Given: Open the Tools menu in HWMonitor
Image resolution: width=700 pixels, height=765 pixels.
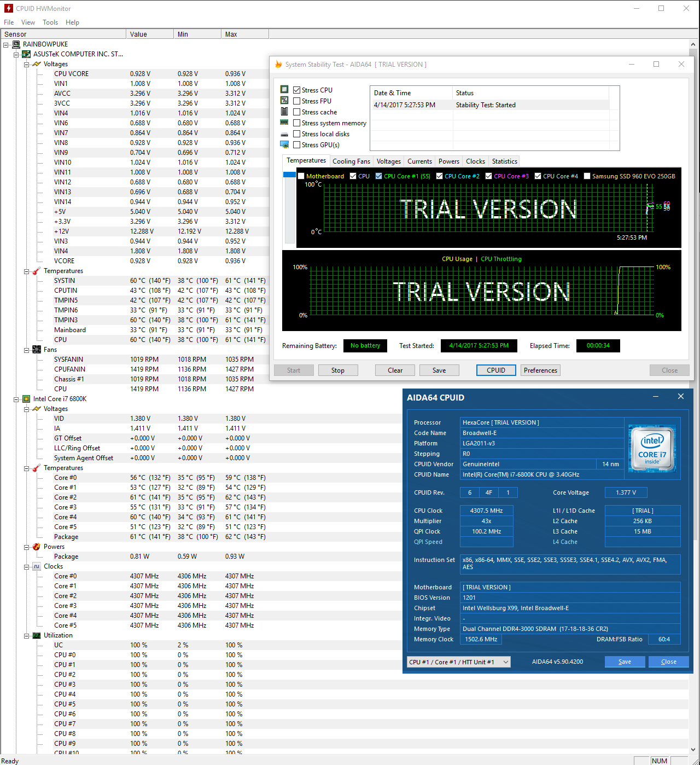Looking at the screenshot, I should (x=50, y=22).
